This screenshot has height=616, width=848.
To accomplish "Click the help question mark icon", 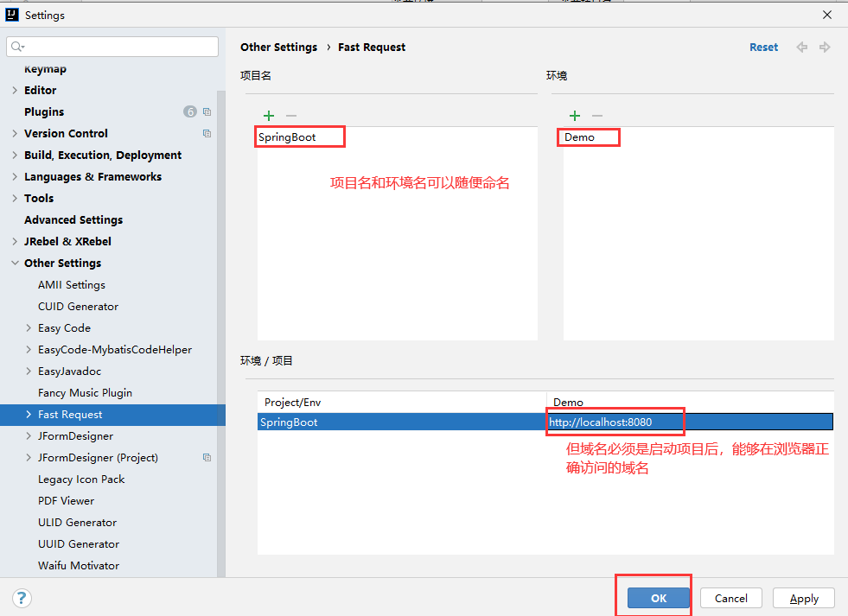I will (21, 598).
